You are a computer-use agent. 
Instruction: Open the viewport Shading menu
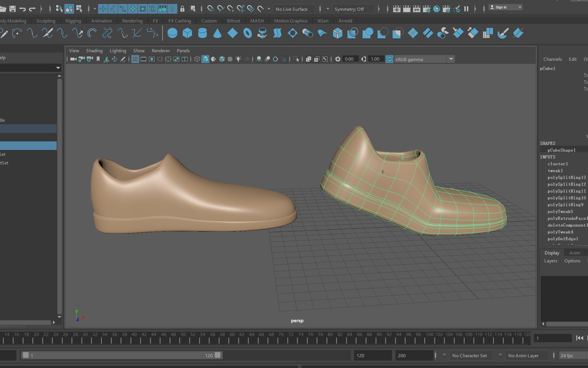pos(94,51)
